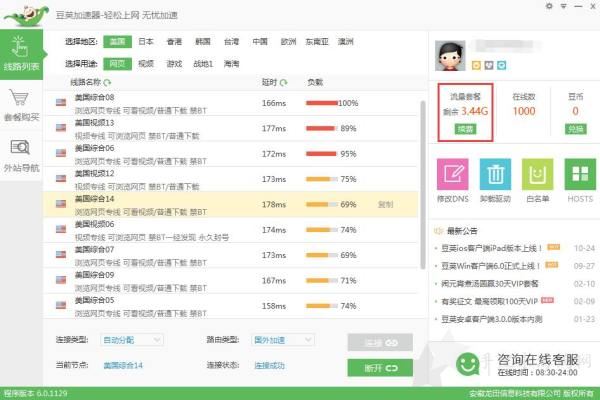Click the green 断开 disconnect button
This screenshot has width=600, height=400.
(380, 368)
